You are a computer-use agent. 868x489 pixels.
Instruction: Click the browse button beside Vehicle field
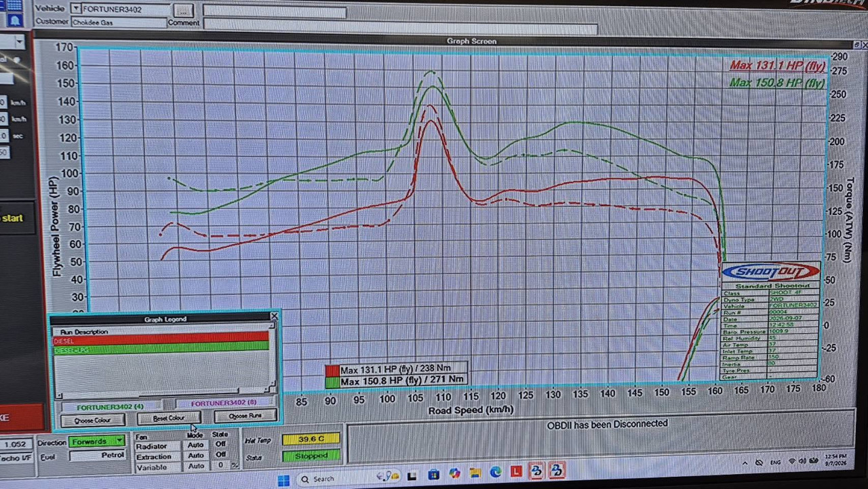pos(183,11)
